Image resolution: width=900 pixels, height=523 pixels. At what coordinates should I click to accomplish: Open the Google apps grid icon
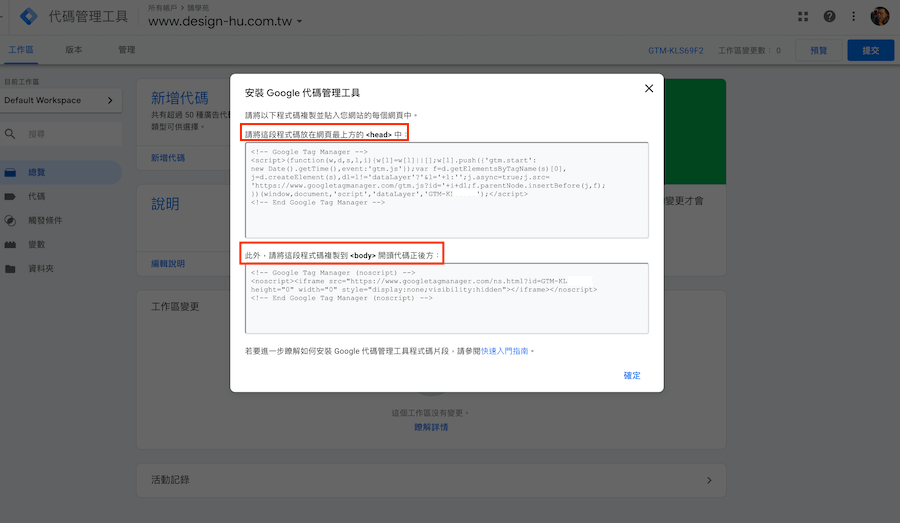(804, 17)
